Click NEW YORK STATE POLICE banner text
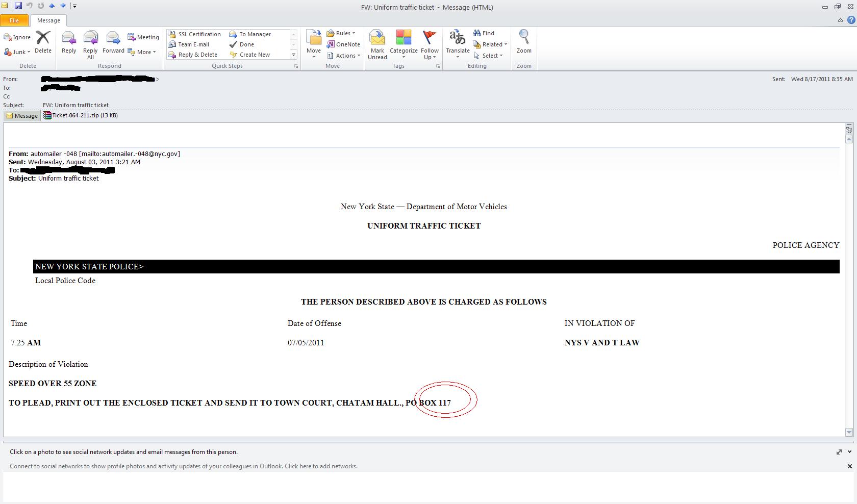 pyautogui.click(x=89, y=266)
